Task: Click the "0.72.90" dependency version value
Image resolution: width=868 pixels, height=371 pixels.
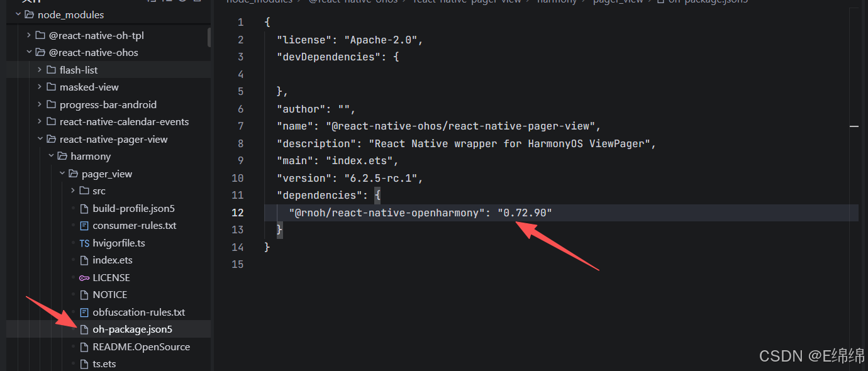Action: click(x=525, y=213)
